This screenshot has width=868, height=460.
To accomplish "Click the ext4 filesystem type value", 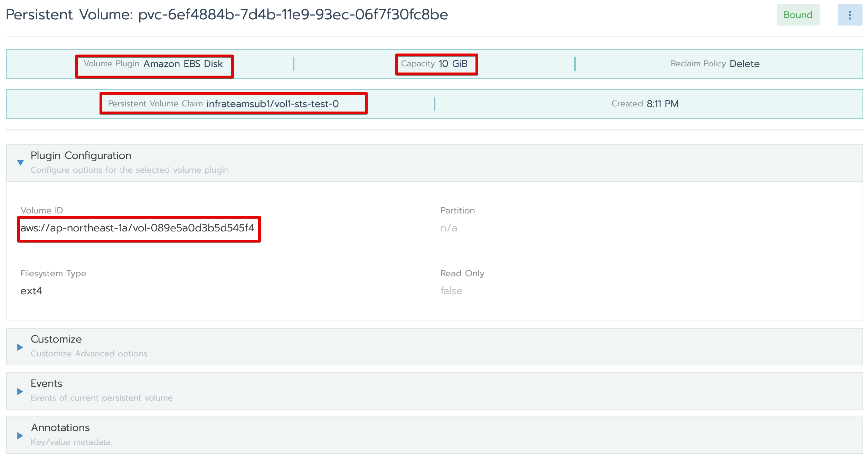I will 31,291.
